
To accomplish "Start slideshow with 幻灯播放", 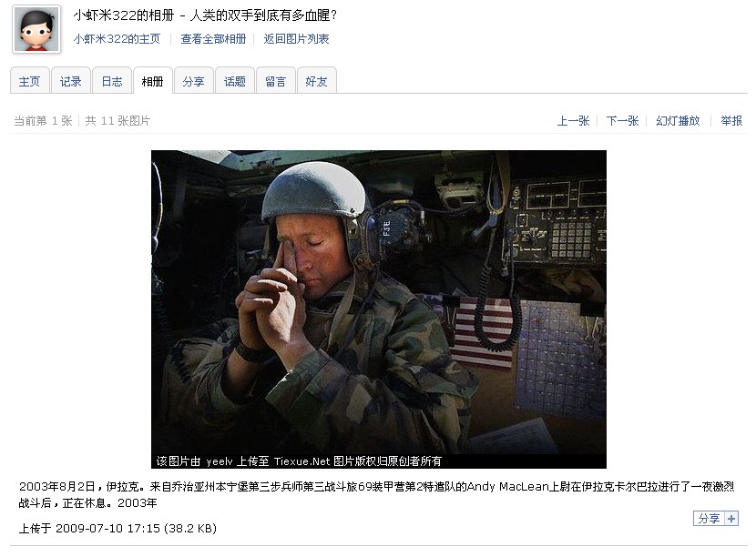I will (x=678, y=120).
